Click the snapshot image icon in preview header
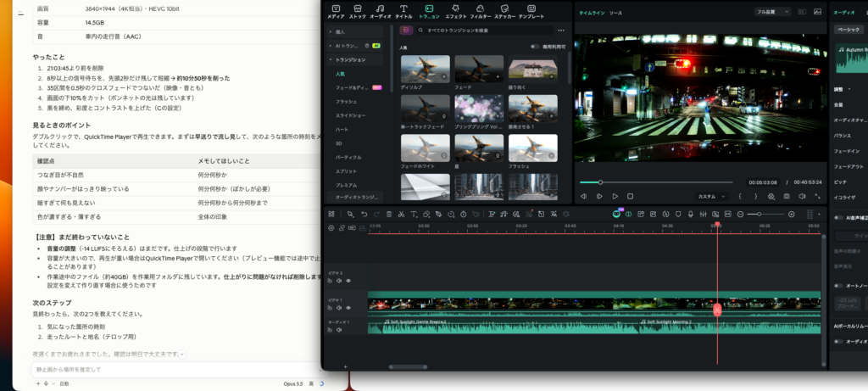 pos(818,12)
